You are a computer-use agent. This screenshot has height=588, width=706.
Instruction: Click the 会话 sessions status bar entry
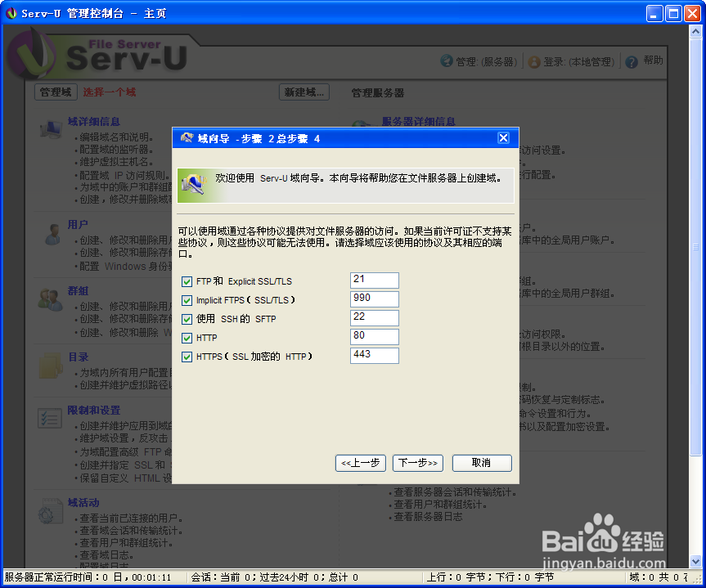pyautogui.click(x=275, y=577)
